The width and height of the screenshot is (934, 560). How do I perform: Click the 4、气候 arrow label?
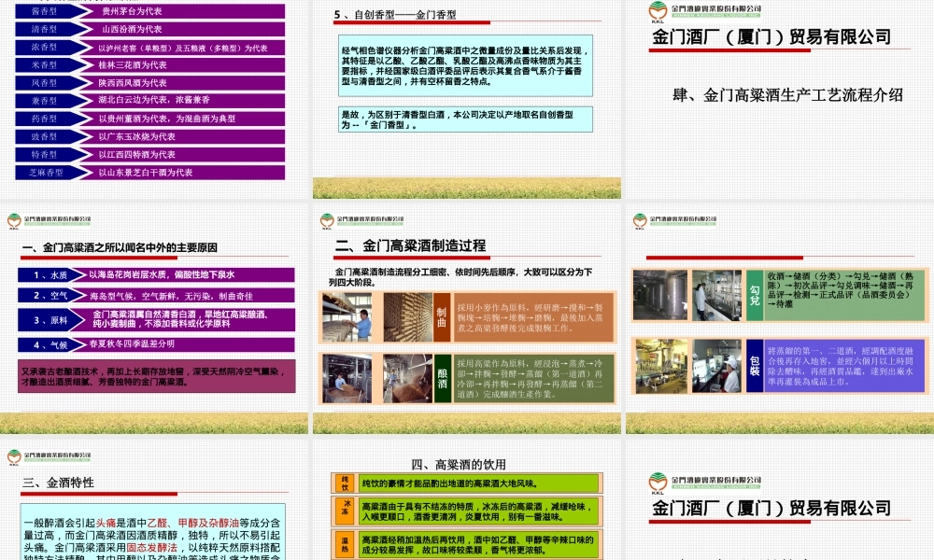[52, 344]
